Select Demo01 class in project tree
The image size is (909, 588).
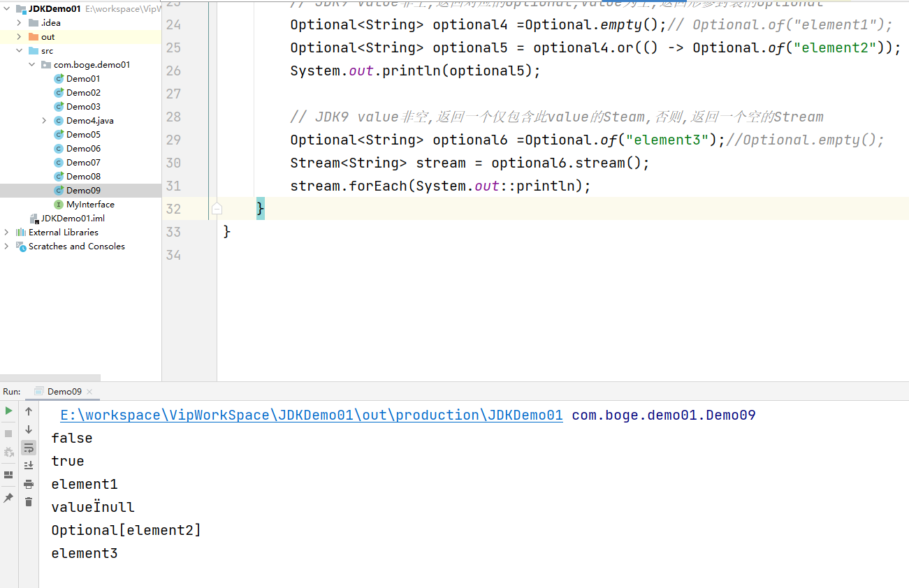(83, 78)
